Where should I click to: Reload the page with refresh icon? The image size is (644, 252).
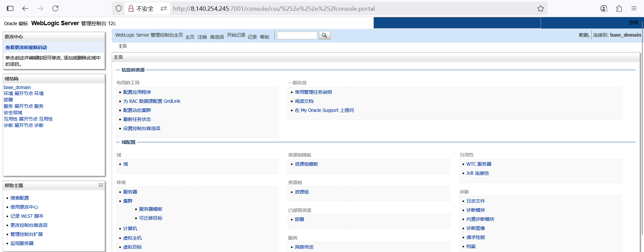click(x=55, y=8)
